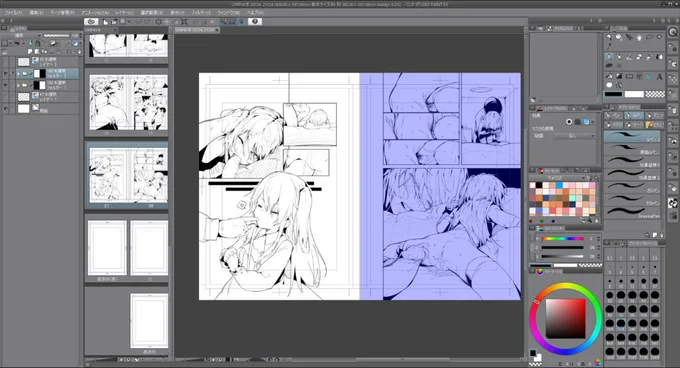680x368 pixels.
Task: Select the Auto select wand tool
Action: [x=659, y=36]
